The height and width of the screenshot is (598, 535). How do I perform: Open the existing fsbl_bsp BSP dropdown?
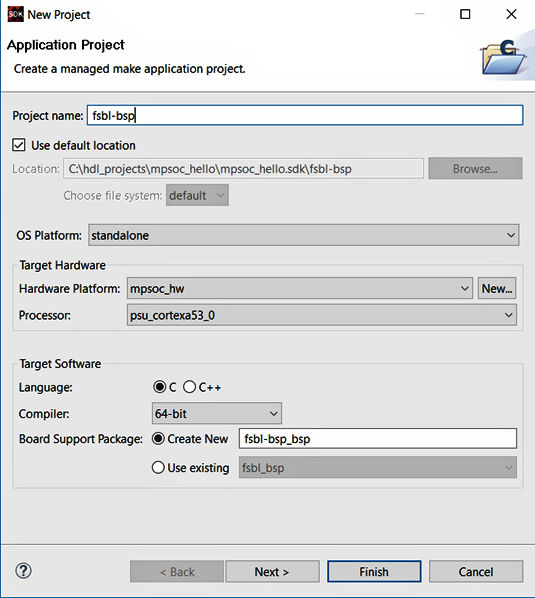(378, 468)
